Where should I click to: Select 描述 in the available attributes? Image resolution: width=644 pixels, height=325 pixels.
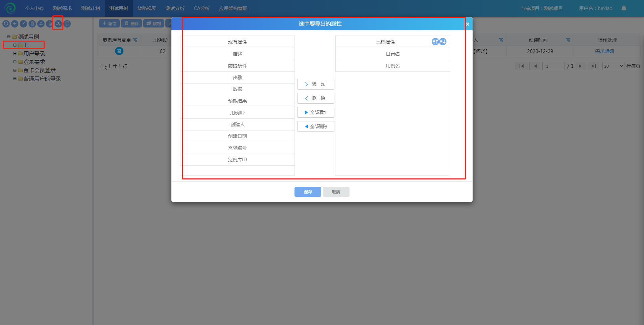(237, 54)
